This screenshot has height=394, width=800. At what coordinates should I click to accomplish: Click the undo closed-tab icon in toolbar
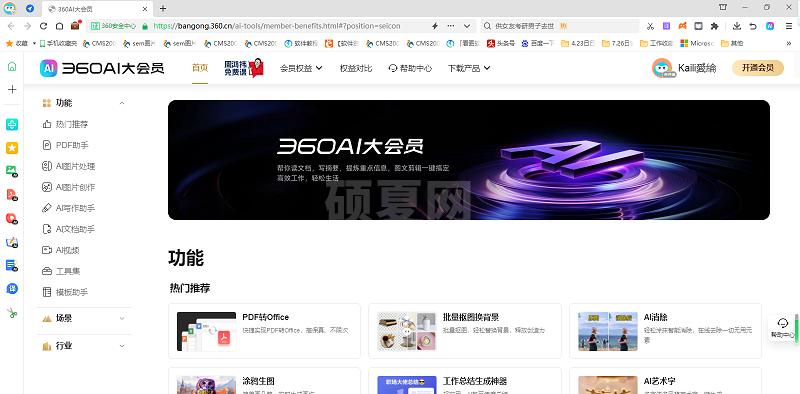pyautogui.click(x=753, y=26)
